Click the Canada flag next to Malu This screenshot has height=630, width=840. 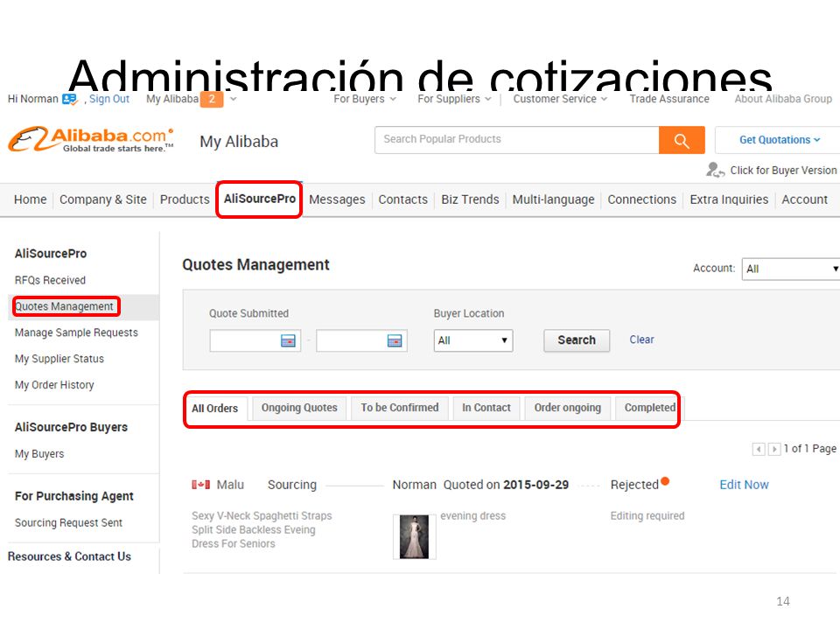tap(201, 485)
